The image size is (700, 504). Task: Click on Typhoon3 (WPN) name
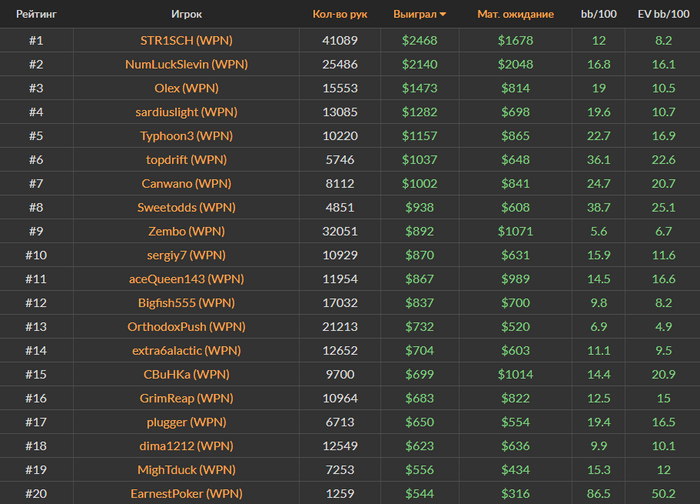click(186, 135)
